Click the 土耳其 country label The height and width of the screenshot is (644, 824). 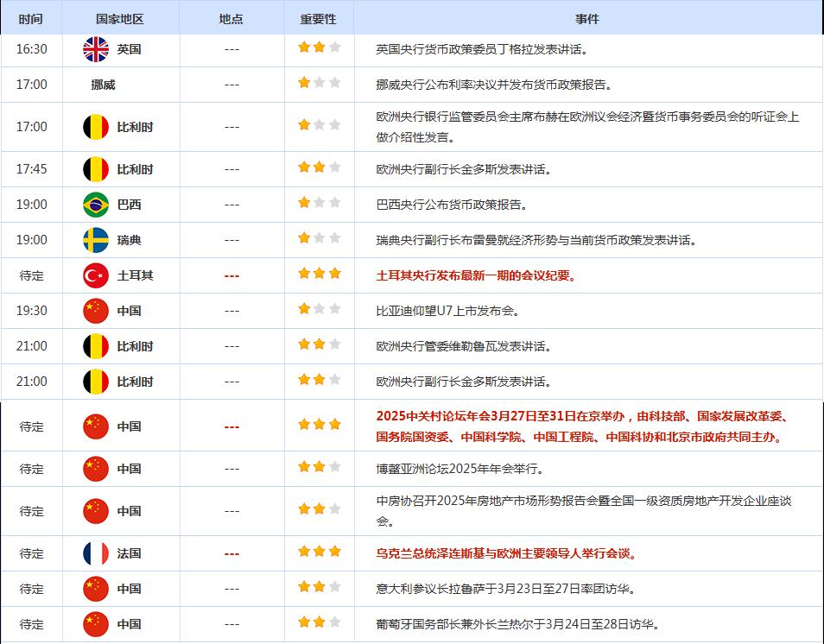135,275
